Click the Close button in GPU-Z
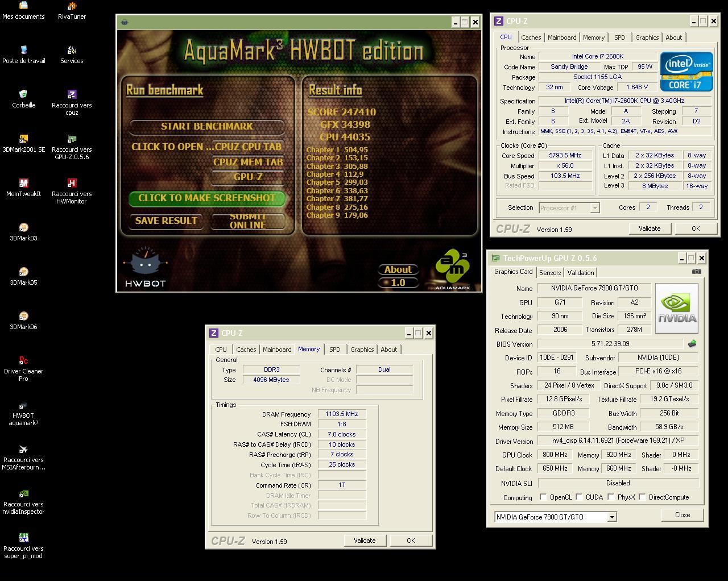This screenshot has width=728, height=582. [x=682, y=515]
